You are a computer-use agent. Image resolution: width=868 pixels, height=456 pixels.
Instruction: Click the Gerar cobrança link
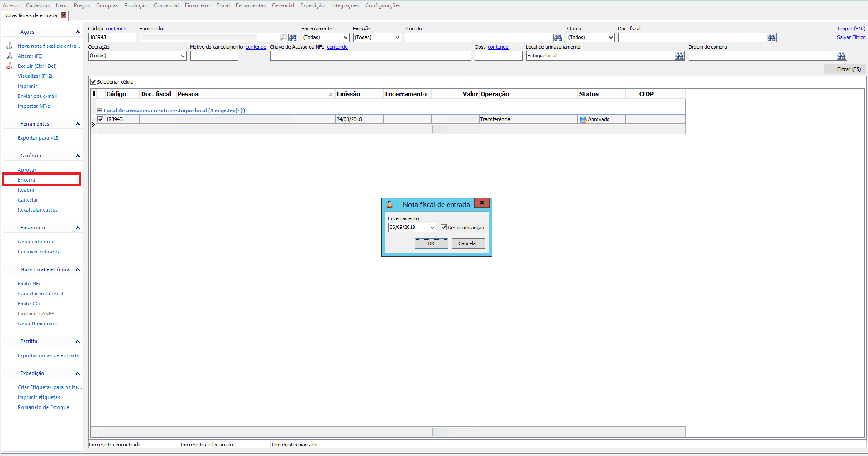pos(36,242)
